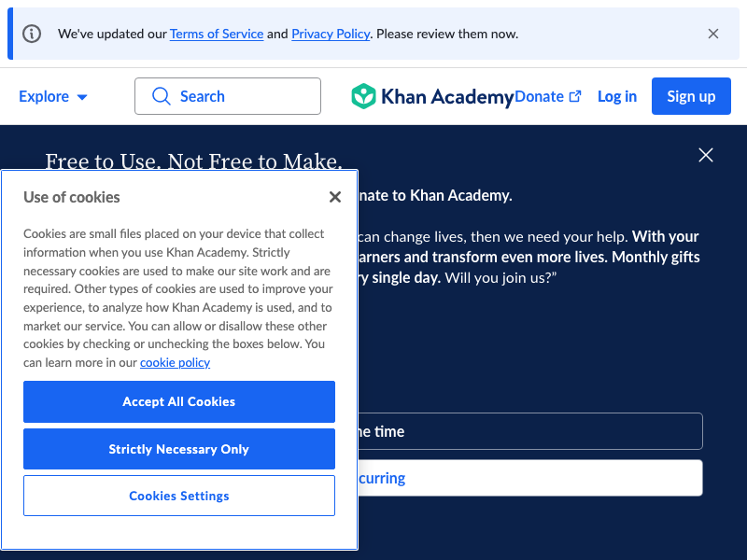The height and width of the screenshot is (560, 747).
Task: Dismiss the Terms update banner
Action: click(x=713, y=34)
